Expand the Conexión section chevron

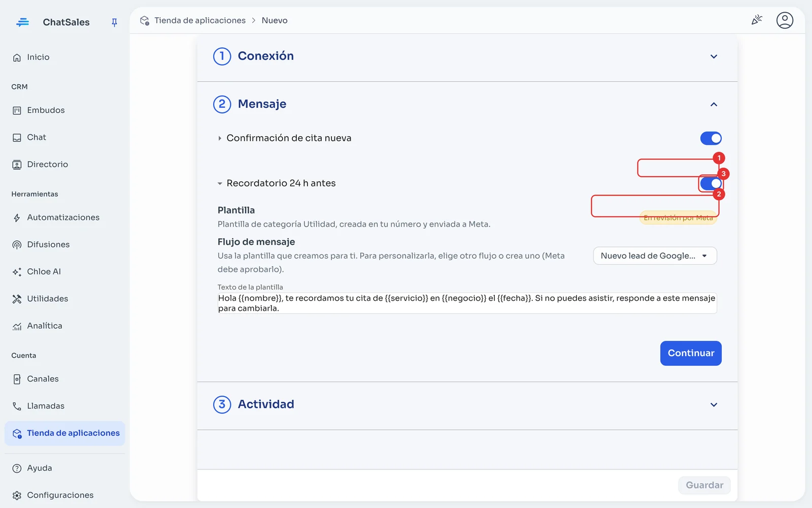(x=714, y=56)
